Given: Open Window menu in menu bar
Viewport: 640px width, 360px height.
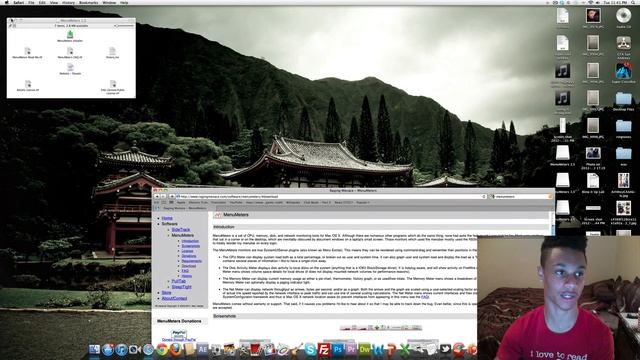Looking at the screenshot, I should [109, 2].
